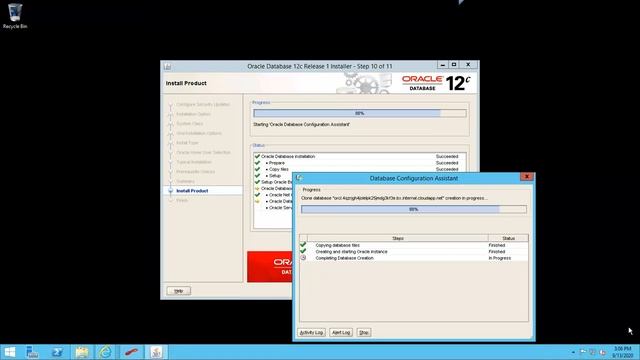
Task: Click checkmark beside Setup status row
Action: [x=257, y=176]
